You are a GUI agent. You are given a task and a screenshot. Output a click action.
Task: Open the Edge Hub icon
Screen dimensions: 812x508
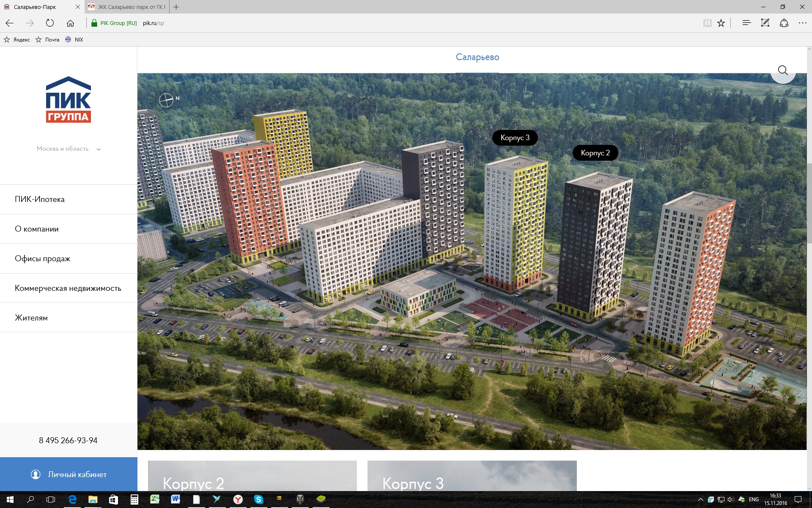pos(746,23)
